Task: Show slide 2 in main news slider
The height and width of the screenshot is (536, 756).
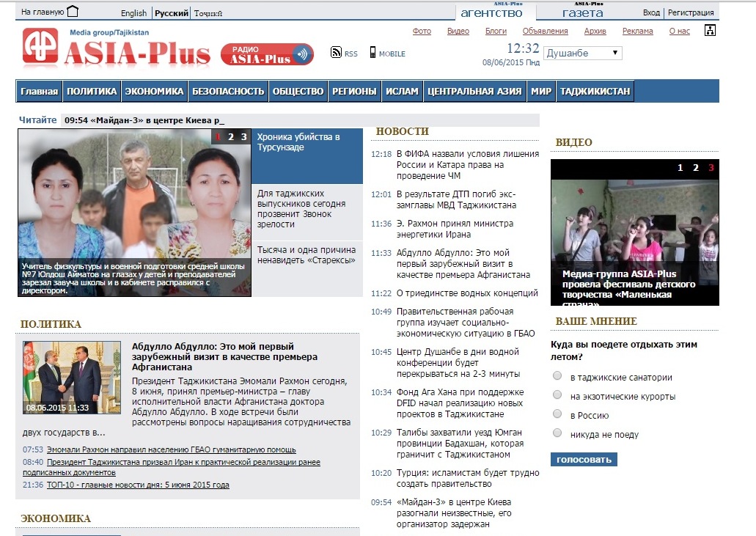Action: pyautogui.click(x=231, y=136)
